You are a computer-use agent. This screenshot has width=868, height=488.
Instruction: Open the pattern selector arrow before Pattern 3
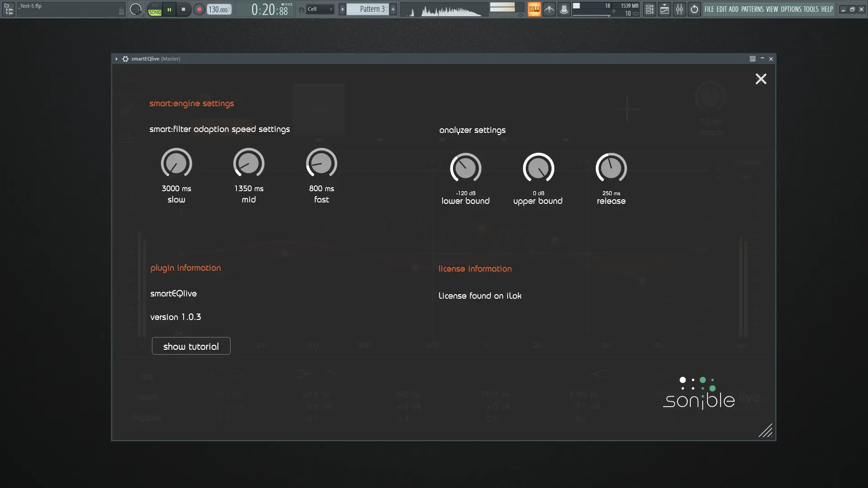tap(342, 9)
